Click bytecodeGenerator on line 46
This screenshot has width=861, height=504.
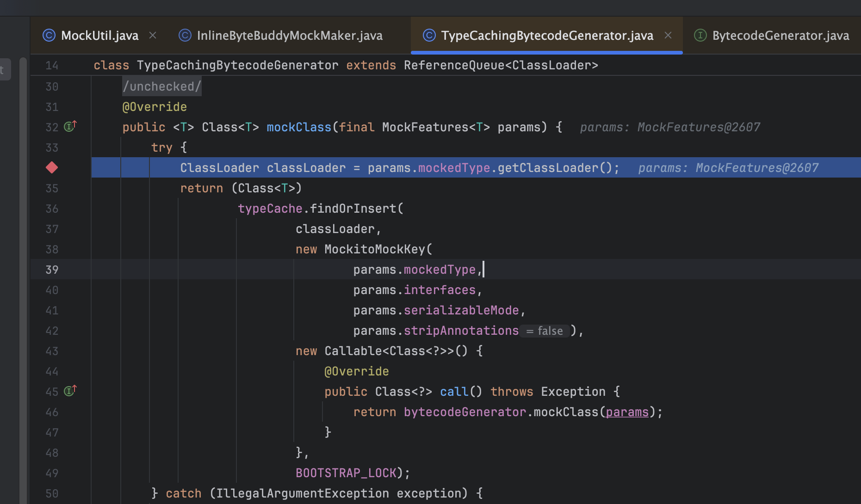point(465,412)
